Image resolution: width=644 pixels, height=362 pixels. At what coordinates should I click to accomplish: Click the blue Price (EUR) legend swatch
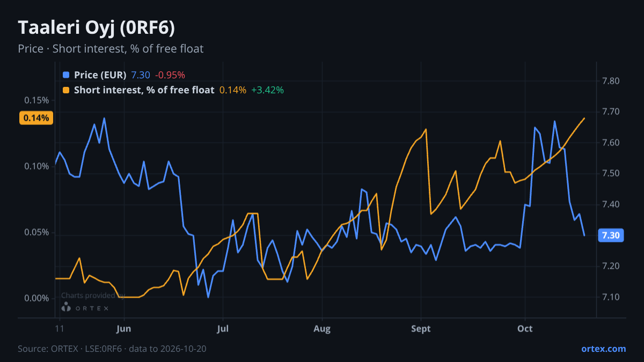pos(66,75)
